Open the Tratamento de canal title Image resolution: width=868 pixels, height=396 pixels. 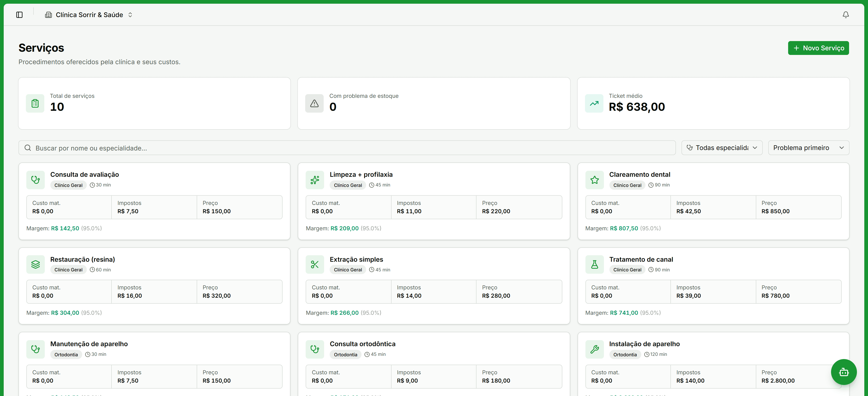pos(641,259)
